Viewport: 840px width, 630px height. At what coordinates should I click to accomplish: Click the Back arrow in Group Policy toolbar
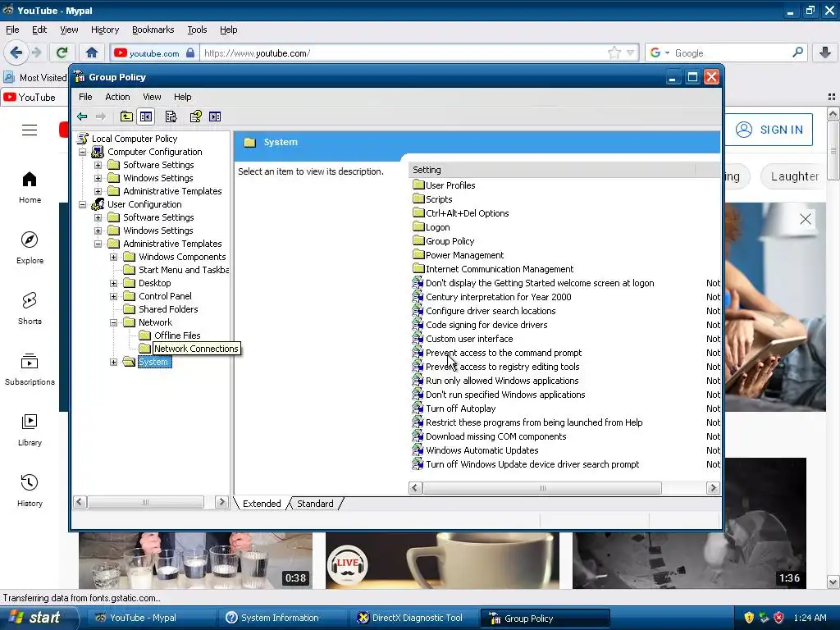[x=82, y=116]
